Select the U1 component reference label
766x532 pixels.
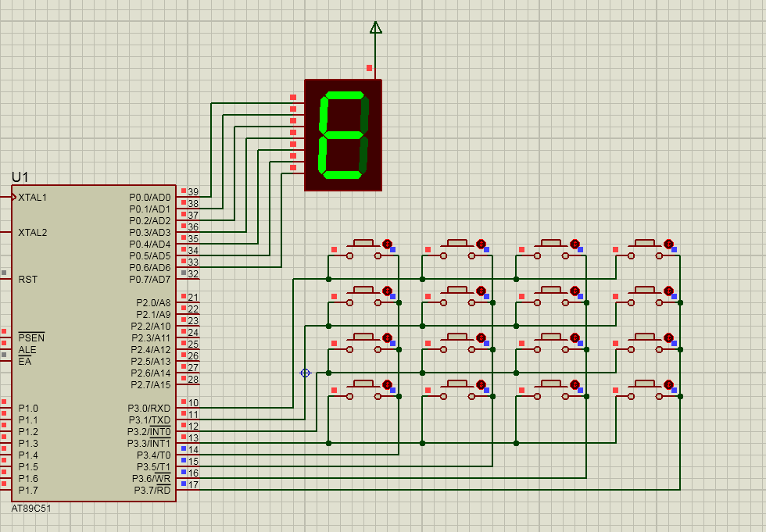20,177
